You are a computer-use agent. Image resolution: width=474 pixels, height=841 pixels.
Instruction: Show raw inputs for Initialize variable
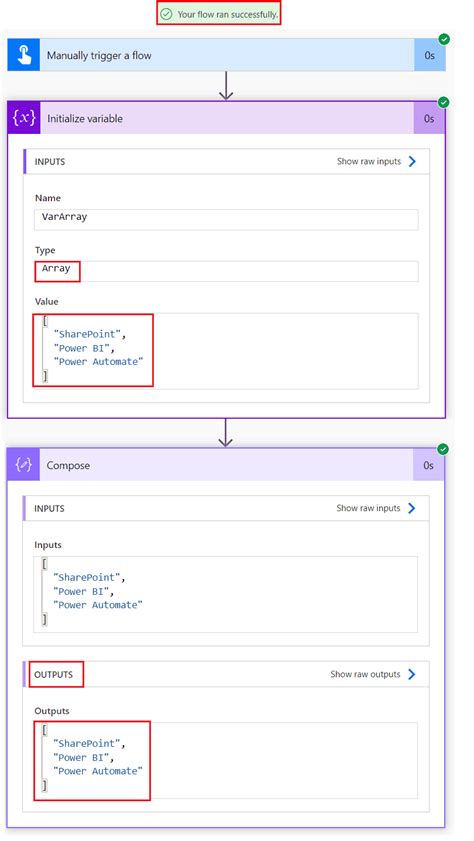[369, 161]
